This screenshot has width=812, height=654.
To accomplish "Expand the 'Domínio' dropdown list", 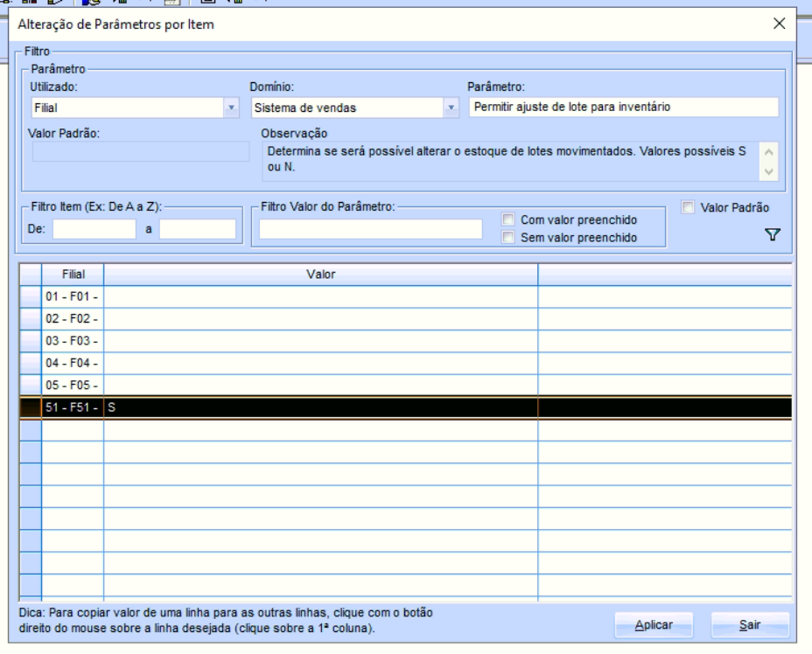I will pyautogui.click(x=451, y=108).
